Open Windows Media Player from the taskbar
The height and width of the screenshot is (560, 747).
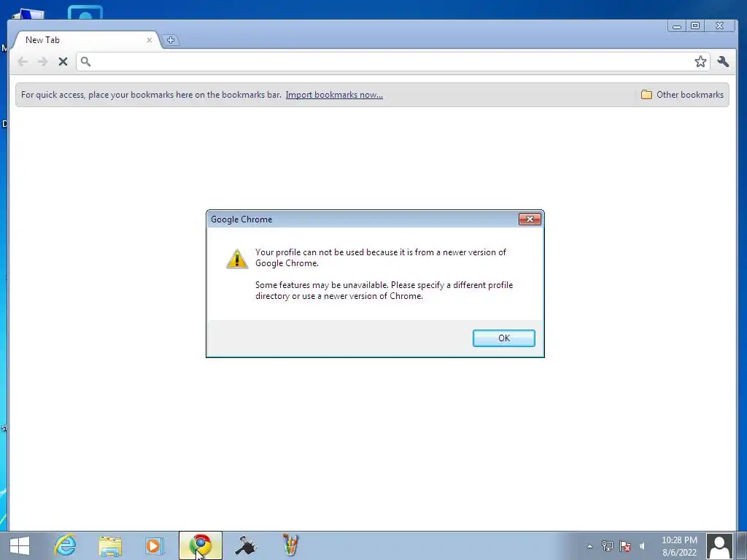pyautogui.click(x=154, y=545)
